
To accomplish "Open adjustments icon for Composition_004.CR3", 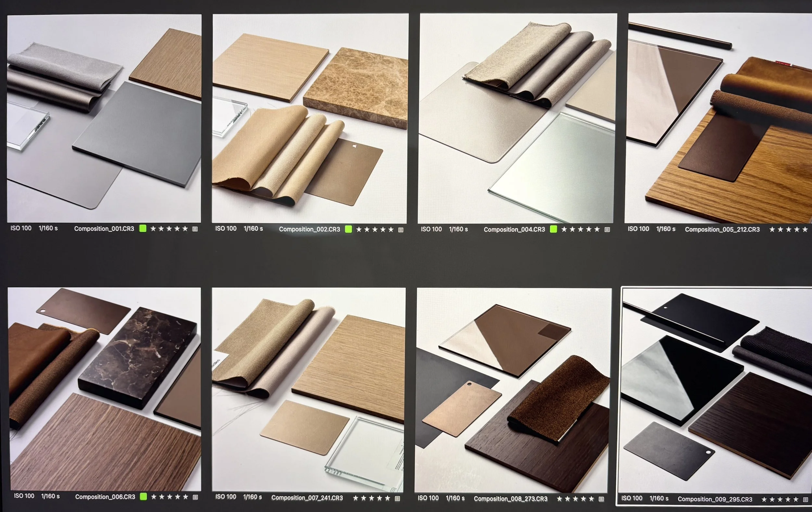I will tap(607, 230).
